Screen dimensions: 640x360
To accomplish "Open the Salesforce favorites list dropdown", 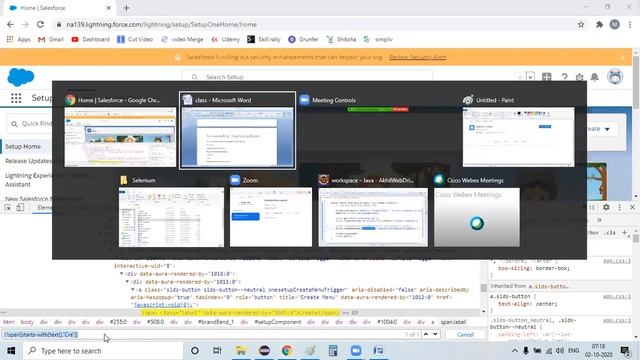I will pos(530,77).
